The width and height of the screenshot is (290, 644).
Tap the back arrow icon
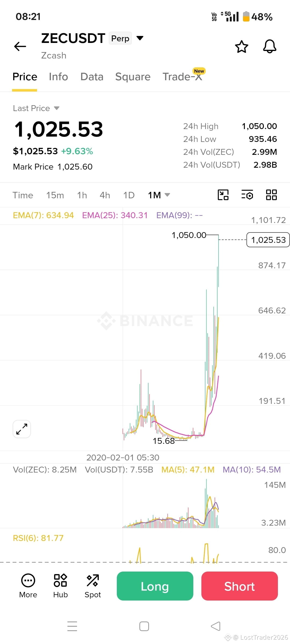20,46
